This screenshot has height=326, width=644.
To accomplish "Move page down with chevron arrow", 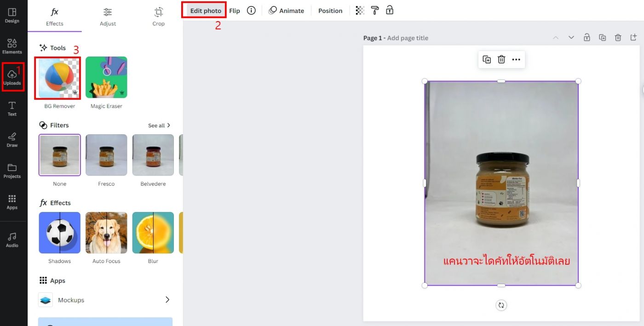I will [571, 38].
